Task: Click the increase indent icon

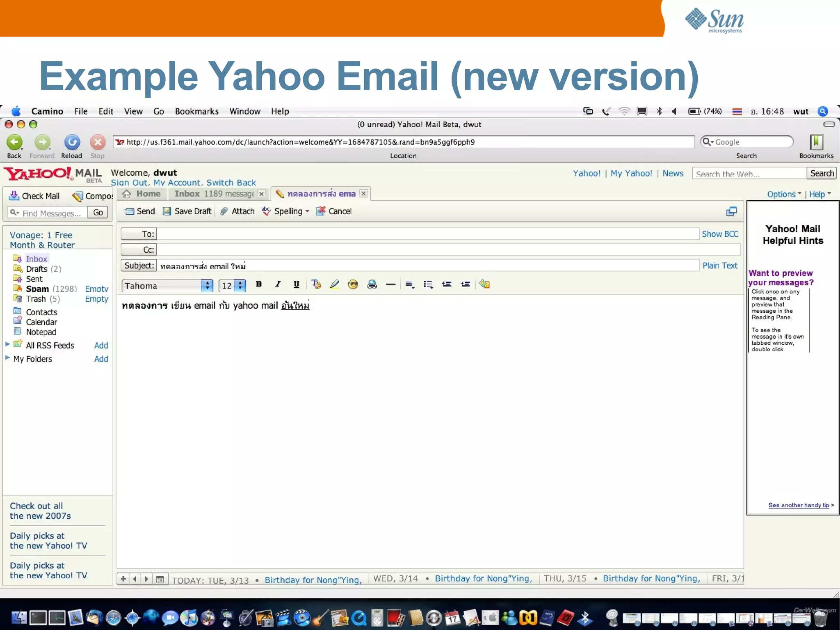Action: click(466, 284)
